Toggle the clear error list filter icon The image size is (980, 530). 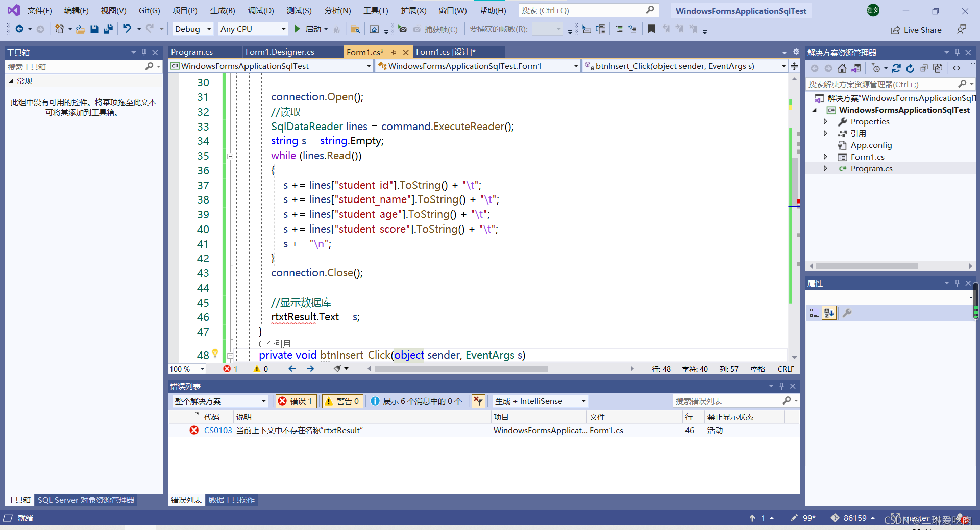[478, 401]
